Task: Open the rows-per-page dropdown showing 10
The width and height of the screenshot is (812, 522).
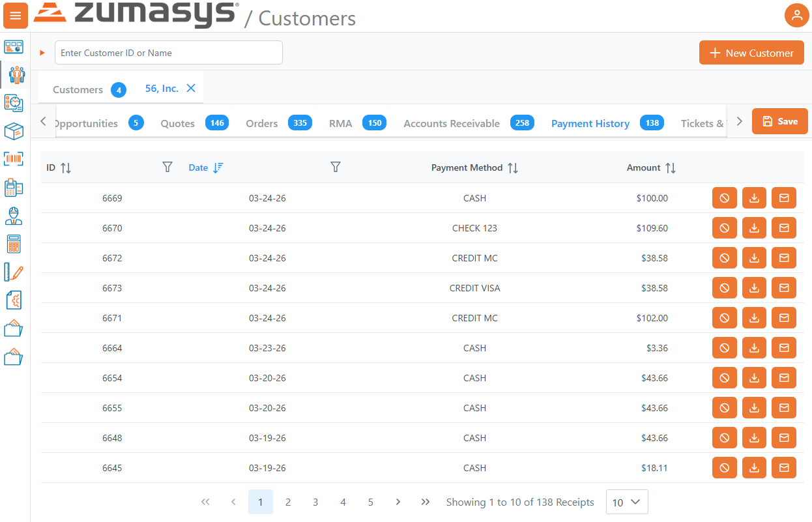Action: tap(627, 502)
